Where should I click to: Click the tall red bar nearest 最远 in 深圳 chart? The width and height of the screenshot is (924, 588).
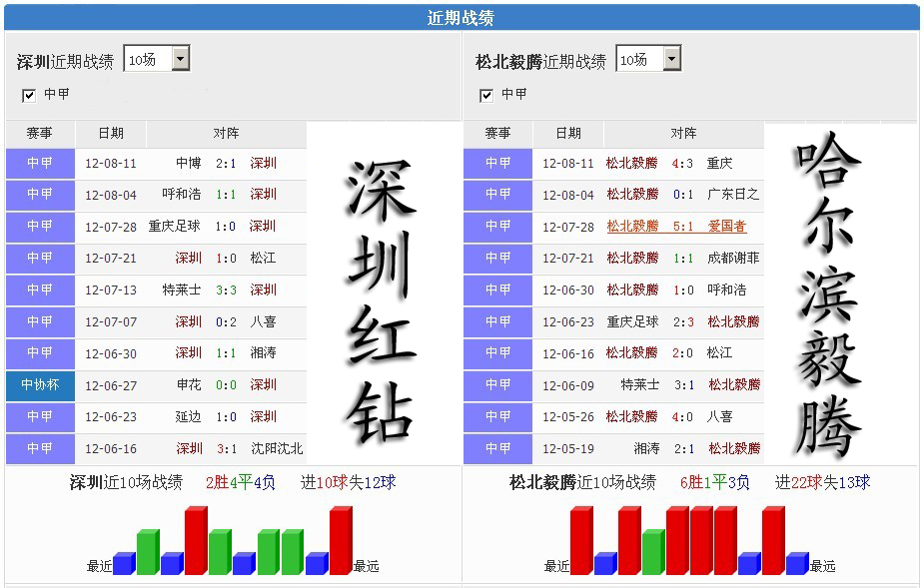341,541
